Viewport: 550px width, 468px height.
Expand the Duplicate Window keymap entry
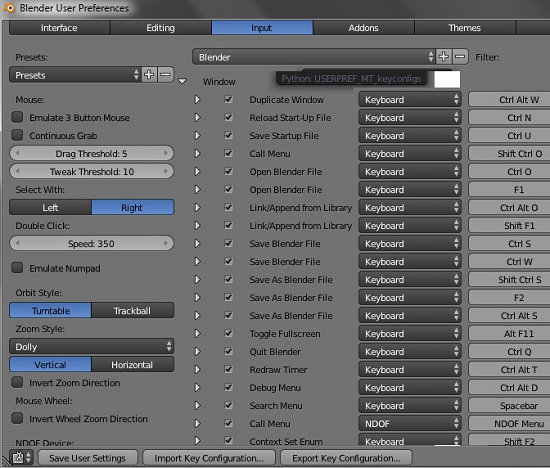(197, 100)
